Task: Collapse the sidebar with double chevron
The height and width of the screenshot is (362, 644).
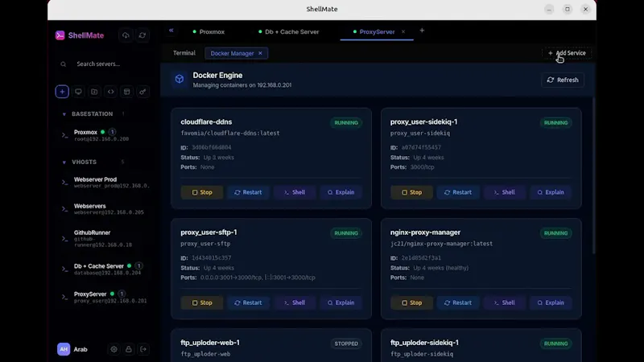Action: (171, 31)
